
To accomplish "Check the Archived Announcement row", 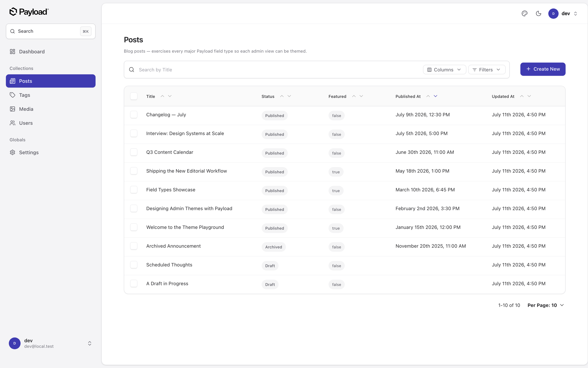I will point(134,246).
